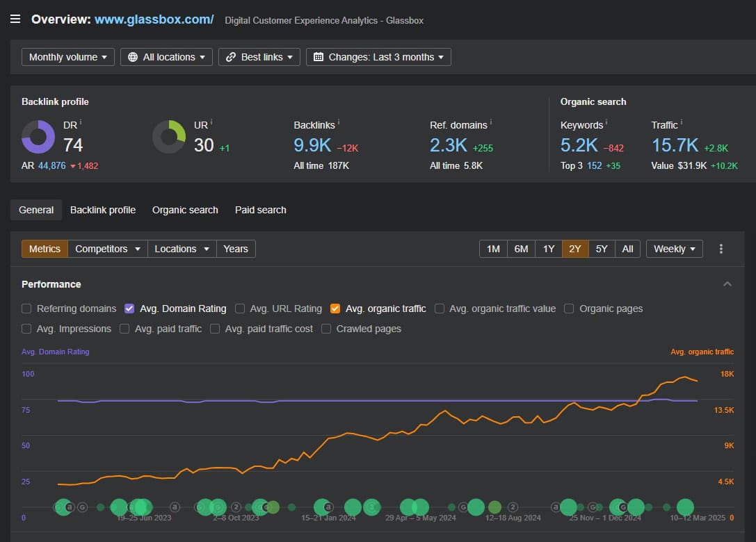Select the 5Y time range button
Viewport: 756px width, 542px height.
tap(602, 249)
